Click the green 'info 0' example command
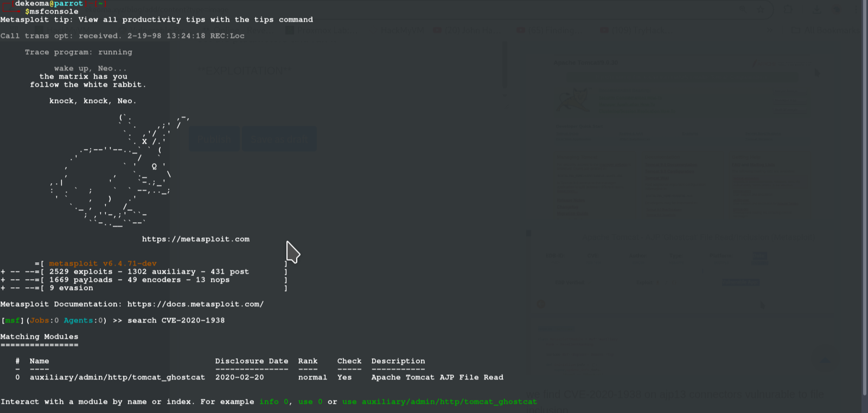 point(274,402)
